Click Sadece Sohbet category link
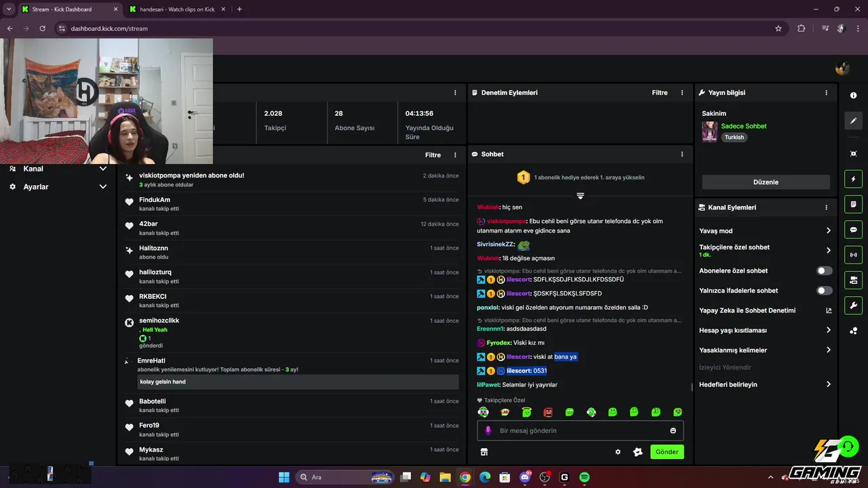Viewport: 868px width, 488px height. click(743, 126)
